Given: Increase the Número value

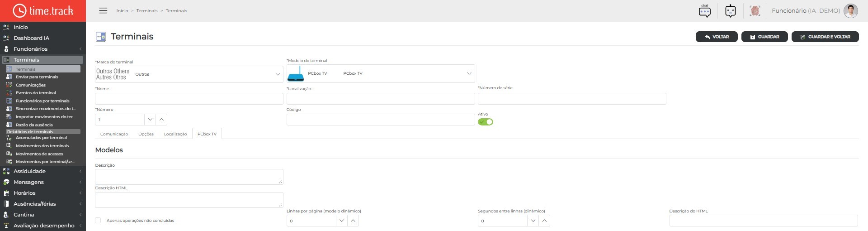Looking at the screenshot, I should pyautogui.click(x=161, y=120).
